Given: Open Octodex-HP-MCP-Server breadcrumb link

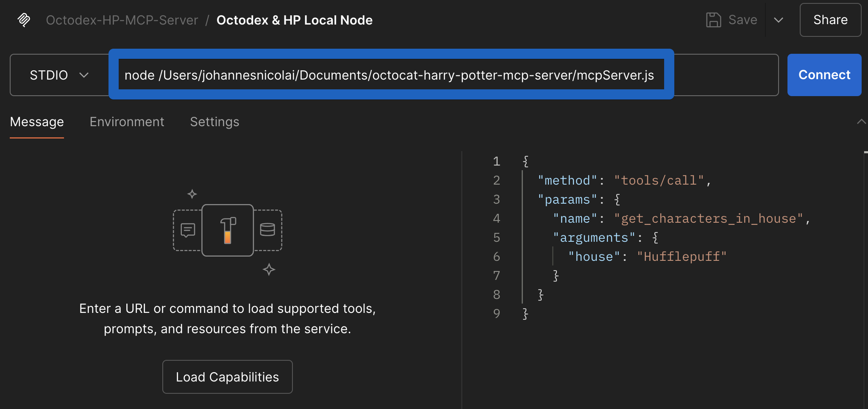Looking at the screenshot, I should tap(122, 20).
